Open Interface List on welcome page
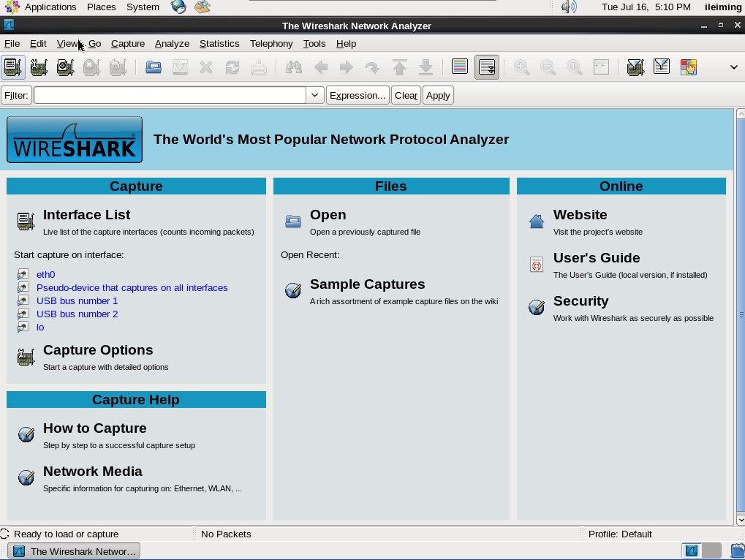 (x=86, y=215)
